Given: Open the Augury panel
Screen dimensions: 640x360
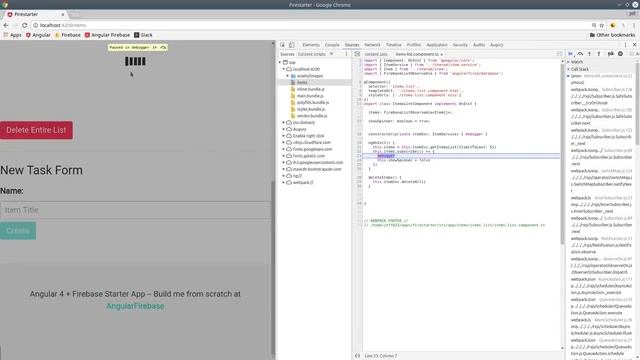Looking at the screenshot, I should [x=497, y=45].
